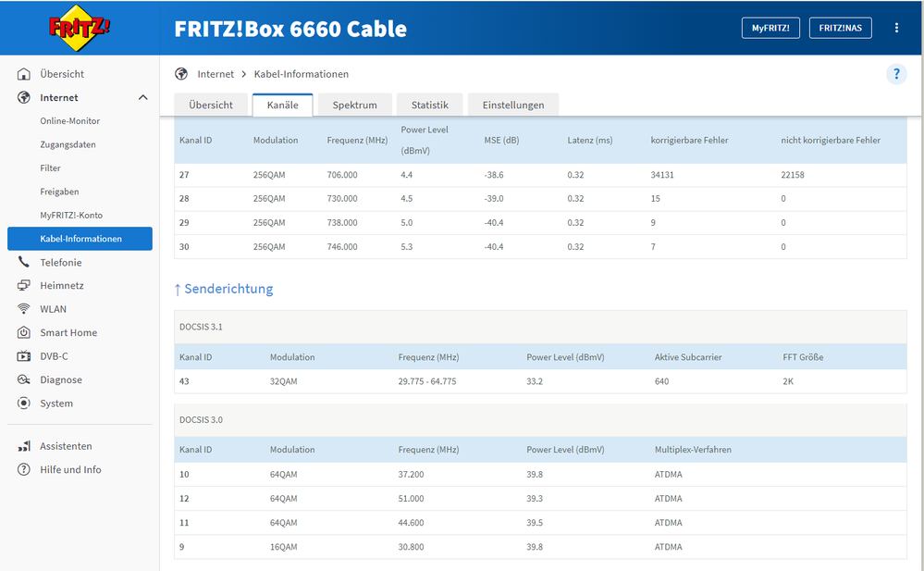The height and width of the screenshot is (571, 924).
Task: Open Heimnetz network icon
Action: (24, 286)
